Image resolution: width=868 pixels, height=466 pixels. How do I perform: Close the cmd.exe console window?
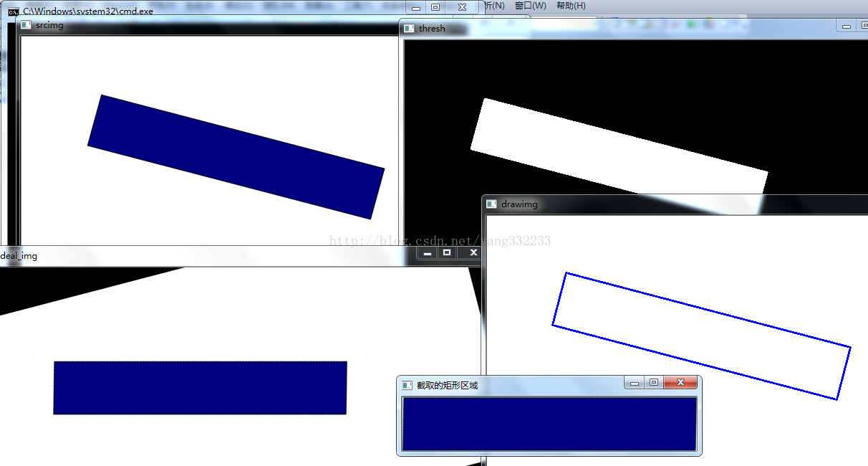(462, 7)
